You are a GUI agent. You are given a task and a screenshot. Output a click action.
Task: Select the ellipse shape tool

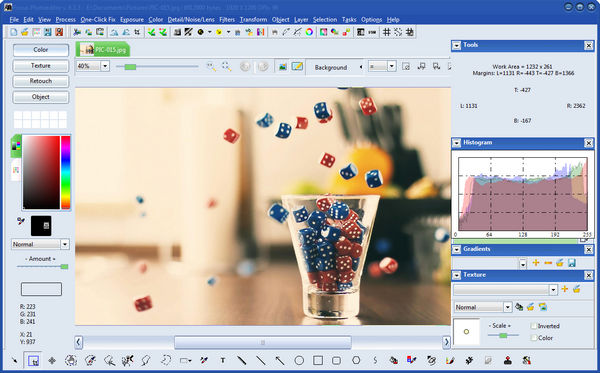299,360
